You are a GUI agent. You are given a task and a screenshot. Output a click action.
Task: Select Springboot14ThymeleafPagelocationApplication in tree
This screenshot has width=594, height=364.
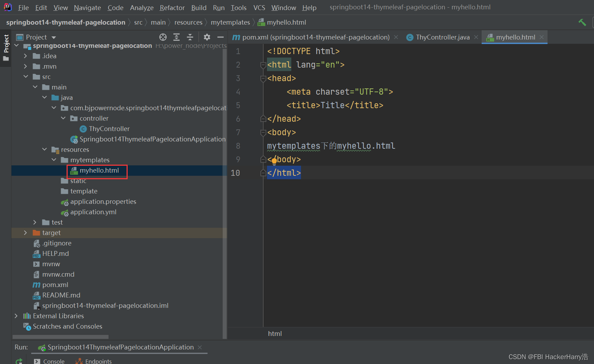153,139
